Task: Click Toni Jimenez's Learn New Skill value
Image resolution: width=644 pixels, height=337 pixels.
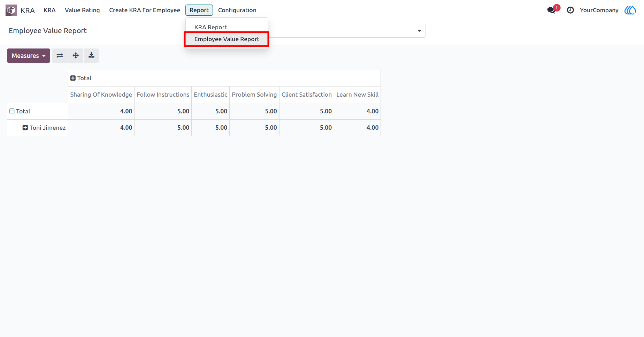Action: click(358, 128)
